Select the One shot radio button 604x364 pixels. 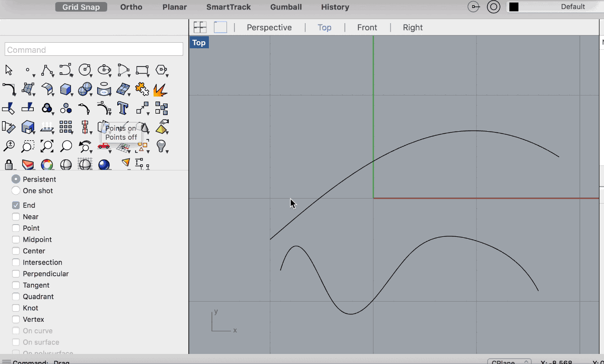16,191
